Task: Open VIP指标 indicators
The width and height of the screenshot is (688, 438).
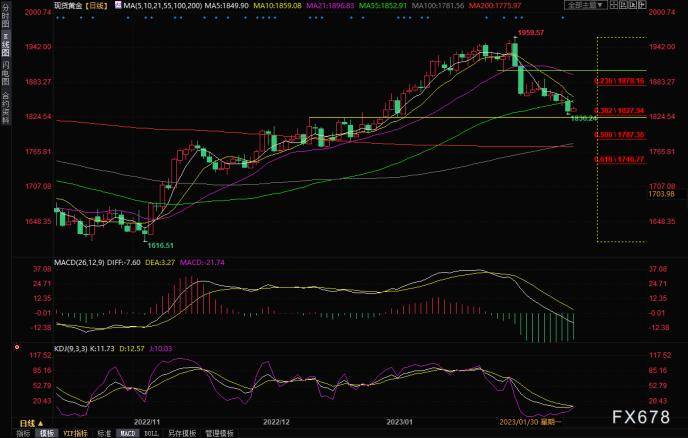Action: pos(76,433)
